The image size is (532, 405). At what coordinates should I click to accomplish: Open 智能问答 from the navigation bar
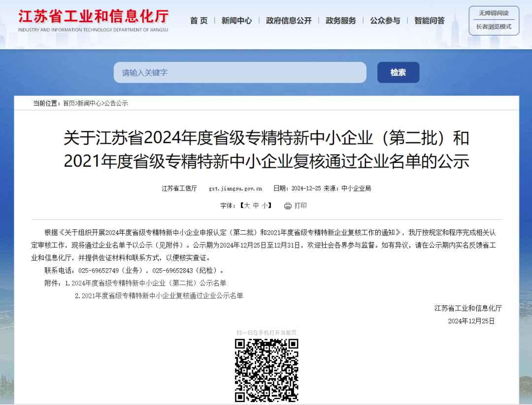430,21
